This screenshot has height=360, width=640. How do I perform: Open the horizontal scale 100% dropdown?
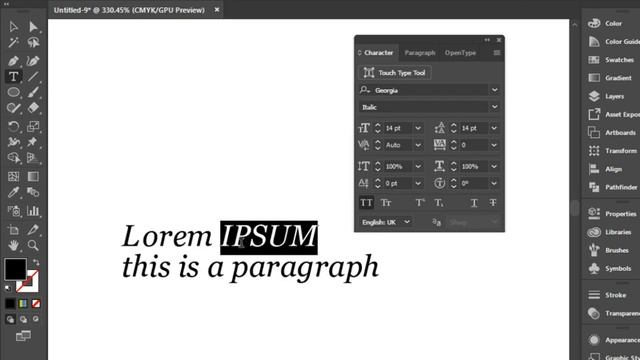[494, 167]
